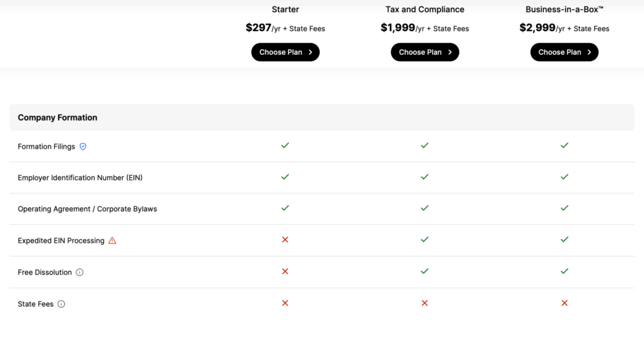Click the shield icon beside Formation Filings

tap(83, 146)
